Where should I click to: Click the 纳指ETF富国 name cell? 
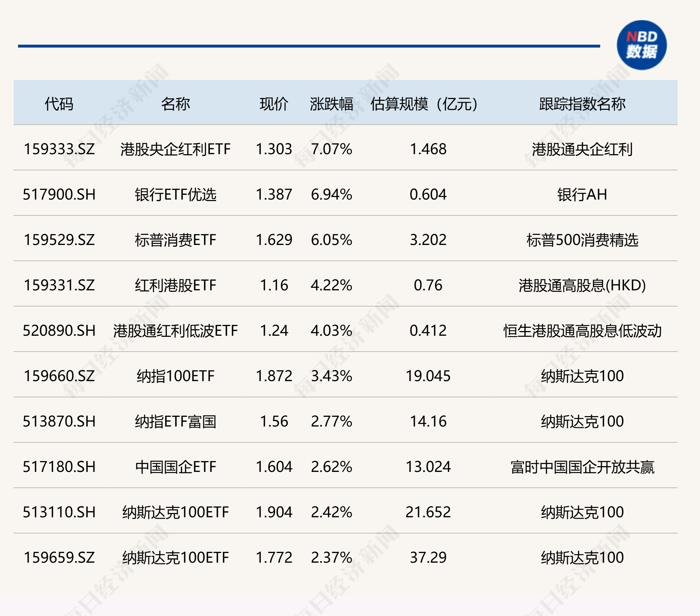point(175,421)
